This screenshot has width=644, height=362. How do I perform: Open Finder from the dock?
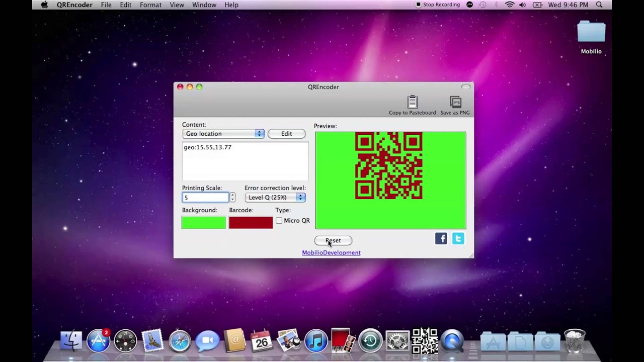click(x=71, y=340)
